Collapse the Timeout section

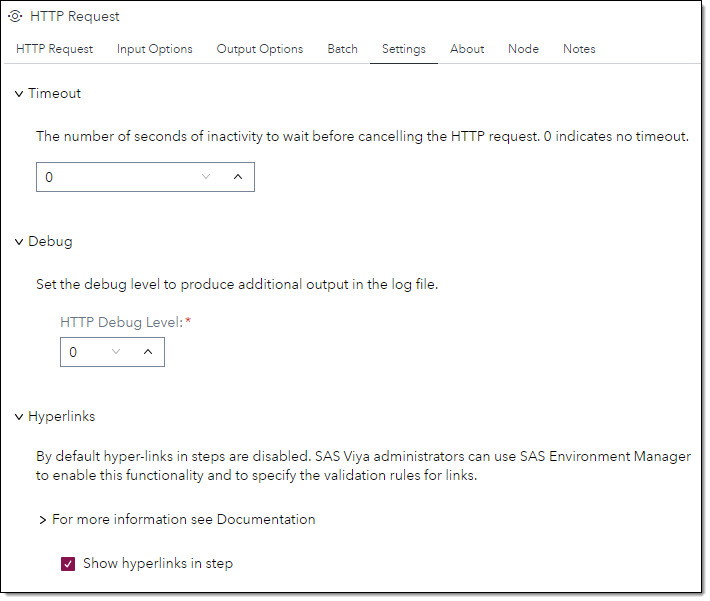click(x=19, y=94)
